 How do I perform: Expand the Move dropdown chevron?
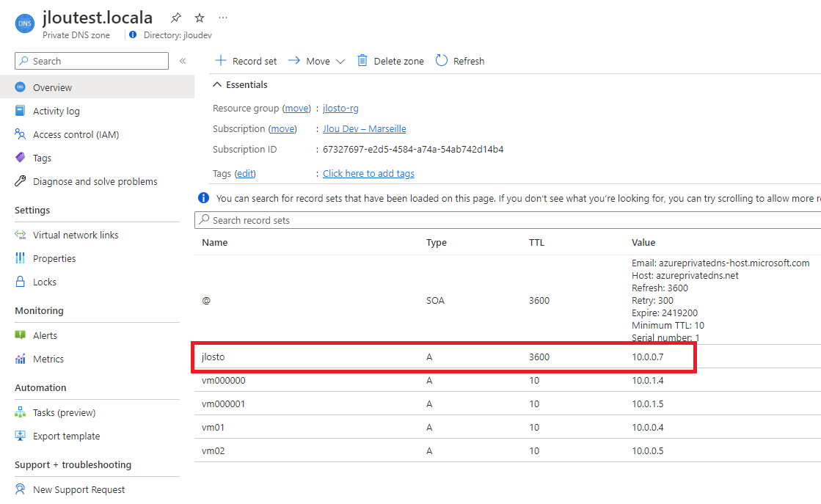(x=340, y=61)
